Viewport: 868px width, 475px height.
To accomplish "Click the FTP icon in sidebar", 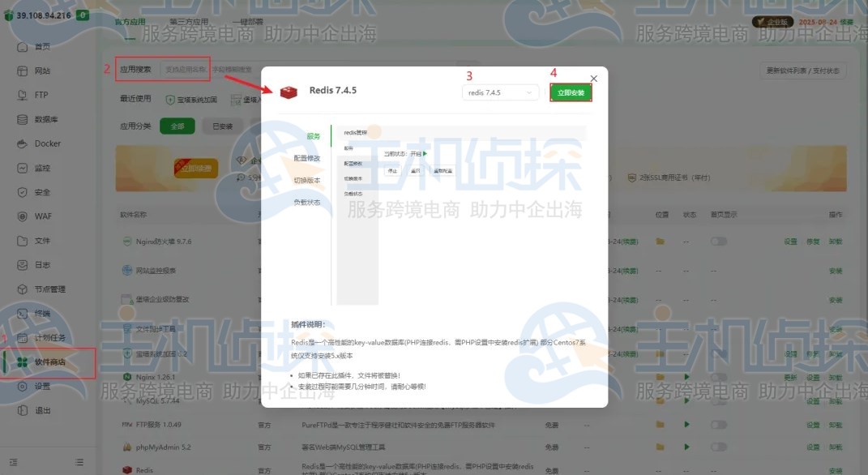I will 38,95.
